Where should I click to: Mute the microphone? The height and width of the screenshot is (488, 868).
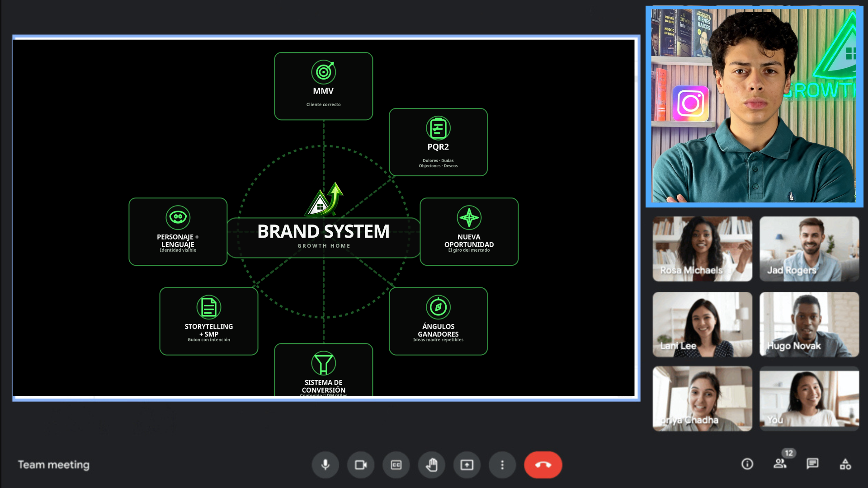325,465
